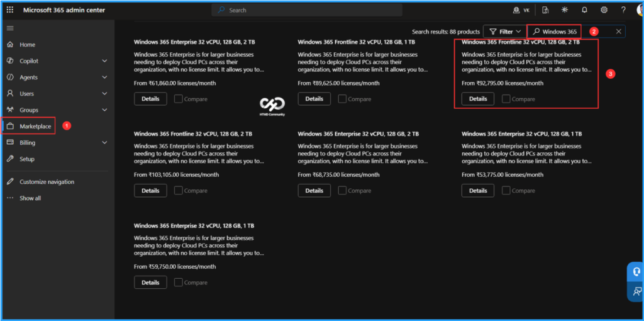Open the Filter dropdown
Viewport: 644px width, 321px height.
coord(505,31)
